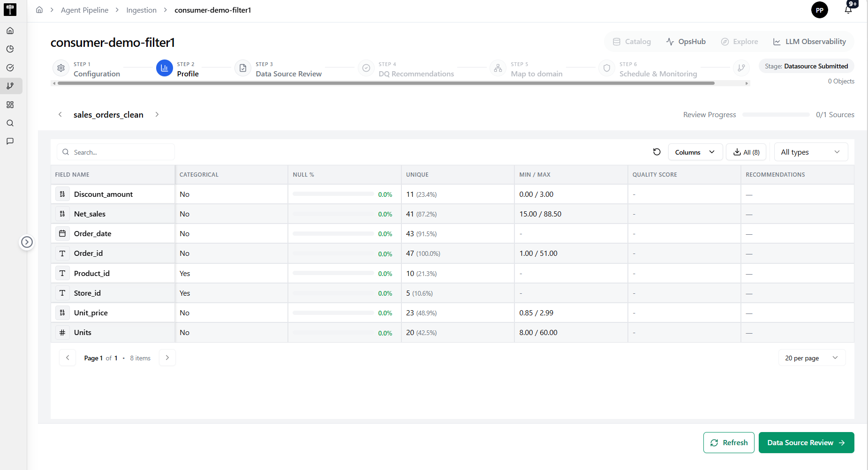868x470 pixels.
Task: Select the Product_id field name
Action: click(x=92, y=273)
